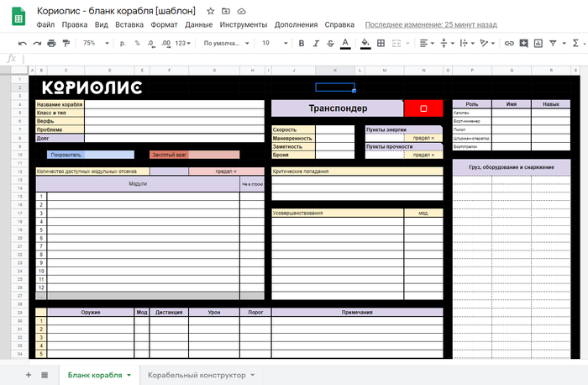Image resolution: width=588 pixels, height=385 pixels.
Task: Click the print icon
Action: tap(52, 43)
